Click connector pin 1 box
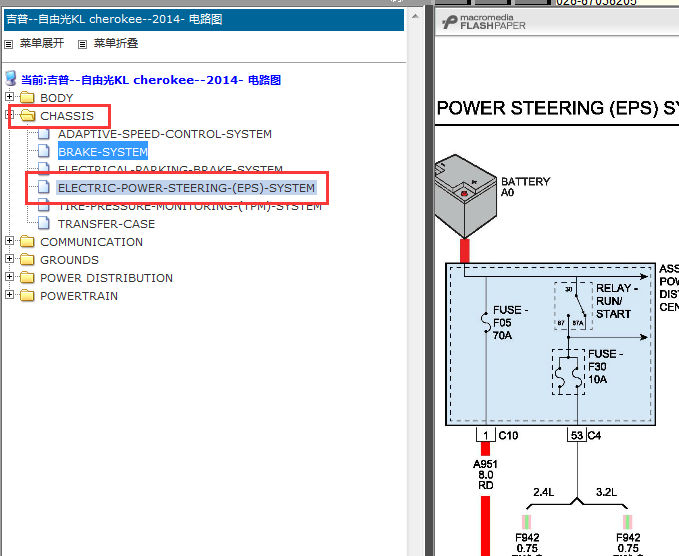The image size is (679, 556). (x=485, y=435)
